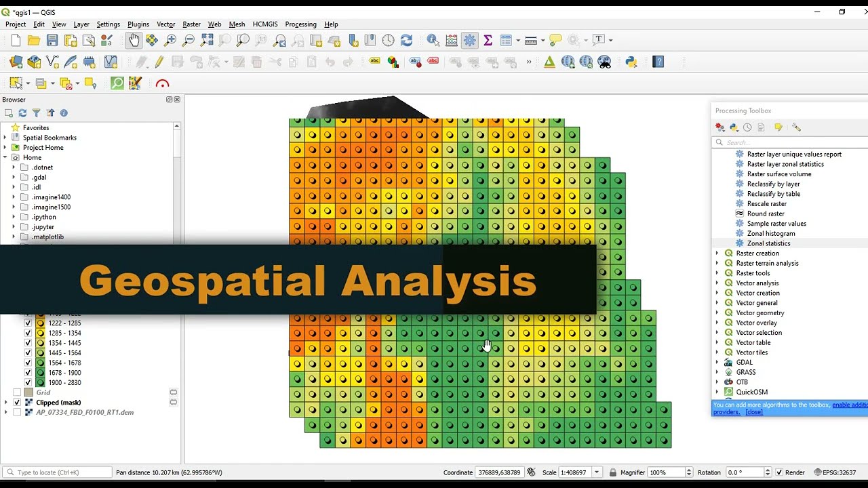Activate the Identify Features tool

pos(433,41)
